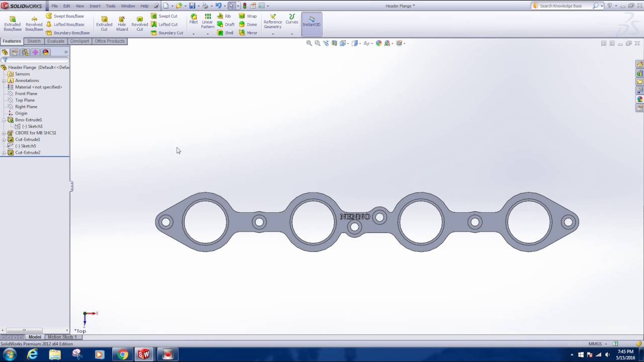The width and height of the screenshot is (644, 362).
Task: Open the Options icon in top toolbar
Action: [x=261, y=6]
